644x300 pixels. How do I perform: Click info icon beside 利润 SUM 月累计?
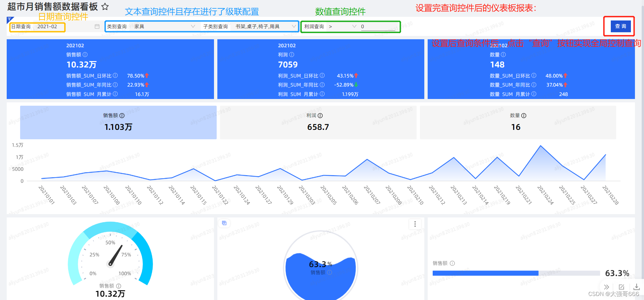coord(322,94)
